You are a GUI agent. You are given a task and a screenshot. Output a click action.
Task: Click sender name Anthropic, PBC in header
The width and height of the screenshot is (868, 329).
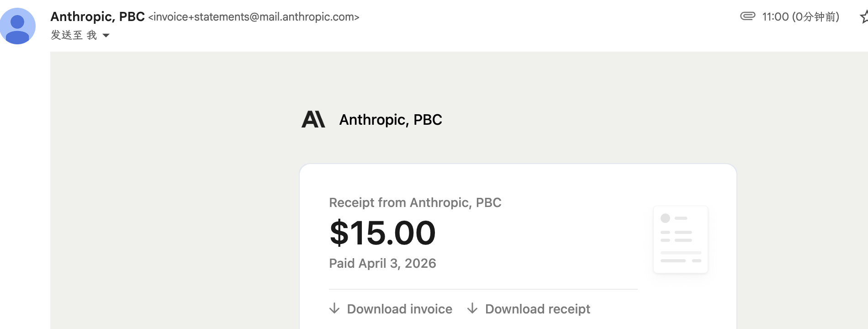pos(97,16)
